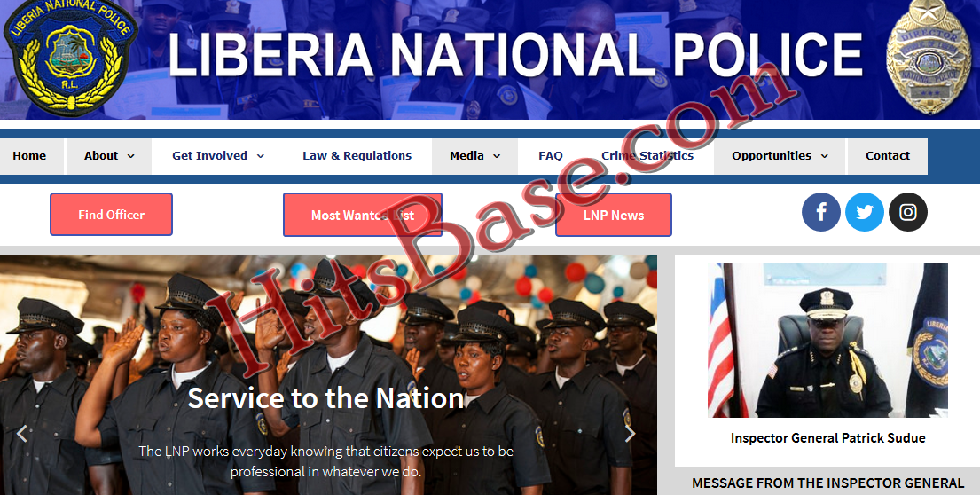Screen dimensions: 980x495
Task: Expand the Media dropdown chevron
Action: click(497, 156)
